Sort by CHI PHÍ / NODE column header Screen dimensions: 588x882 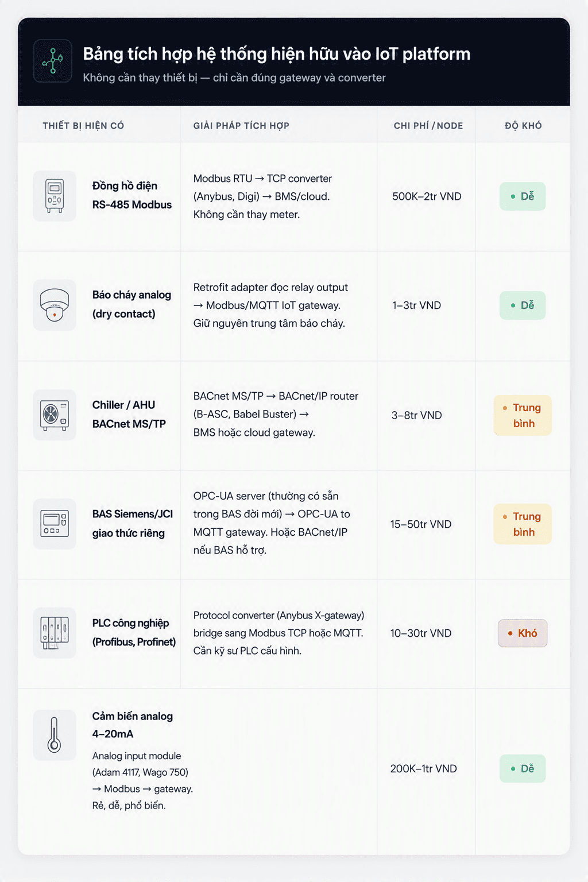pos(428,126)
